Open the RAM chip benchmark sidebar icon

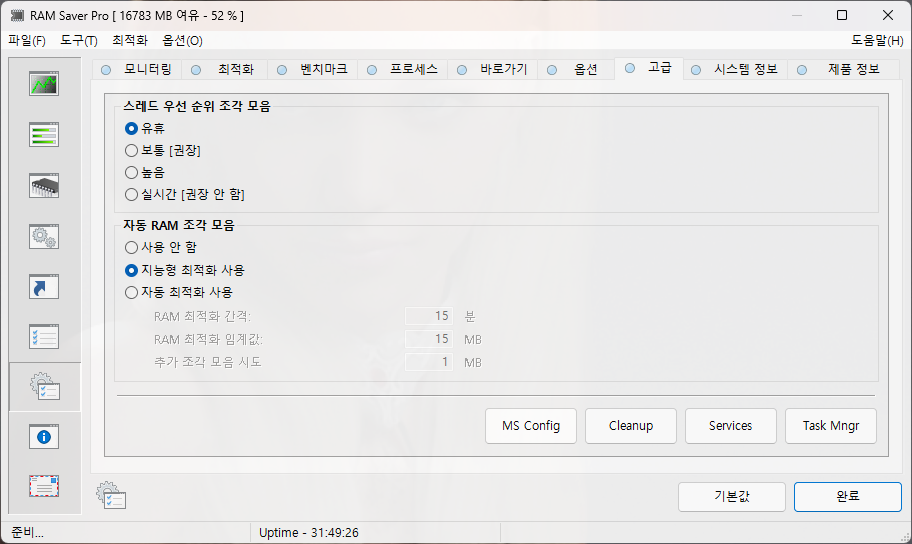point(44,186)
